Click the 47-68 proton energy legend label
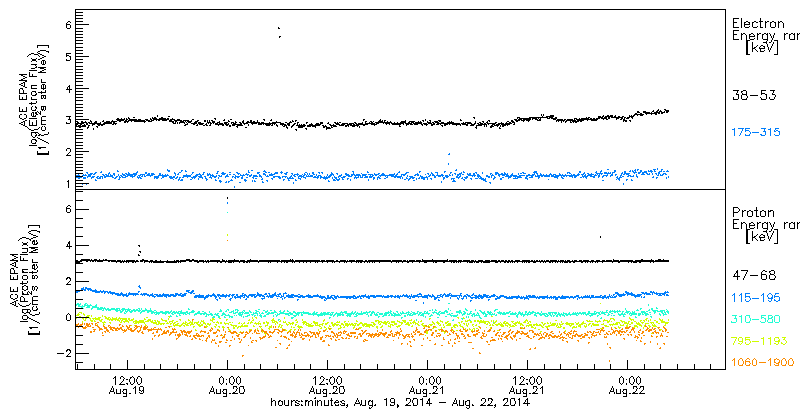Viewport: 800px width, 410px height. click(x=754, y=276)
